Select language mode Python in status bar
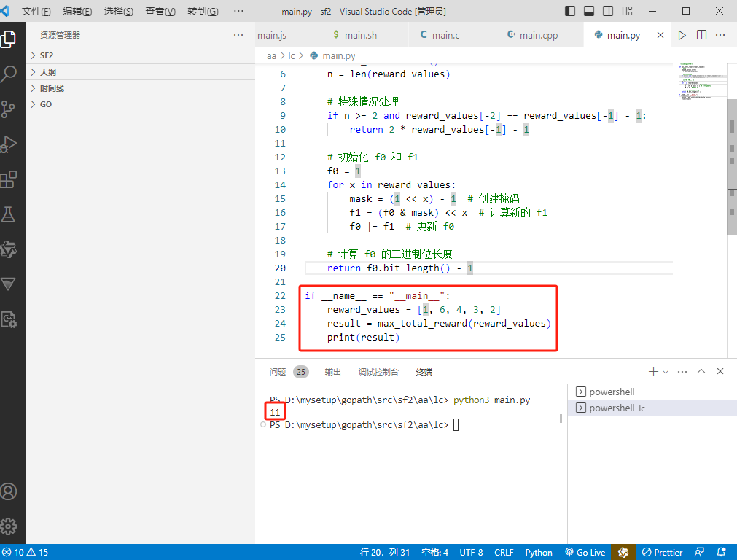The image size is (737, 560). (x=539, y=552)
